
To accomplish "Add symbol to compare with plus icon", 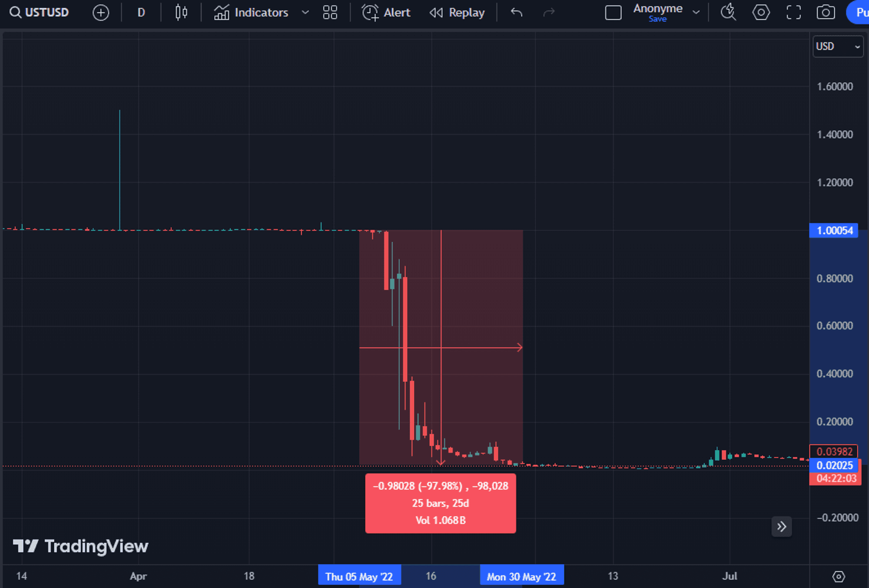I will click(101, 13).
